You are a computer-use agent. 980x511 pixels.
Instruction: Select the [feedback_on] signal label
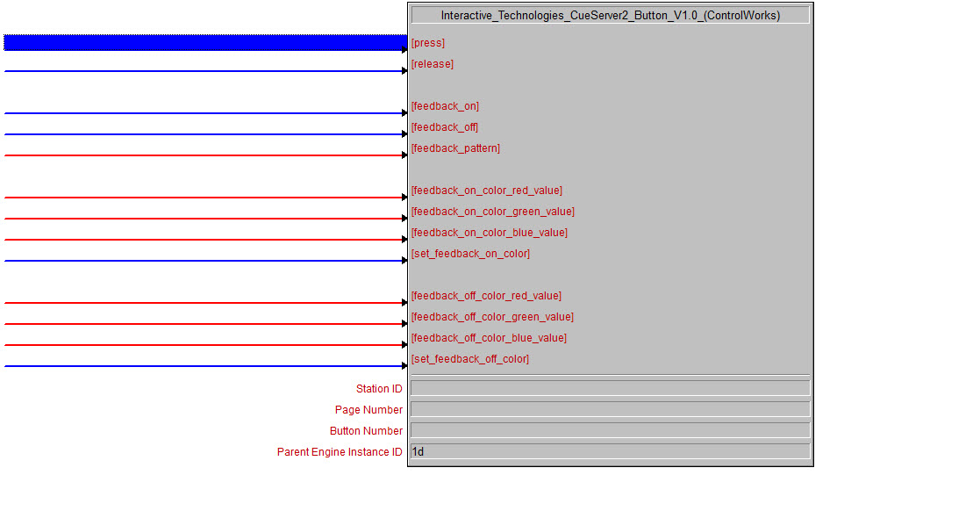(x=445, y=105)
